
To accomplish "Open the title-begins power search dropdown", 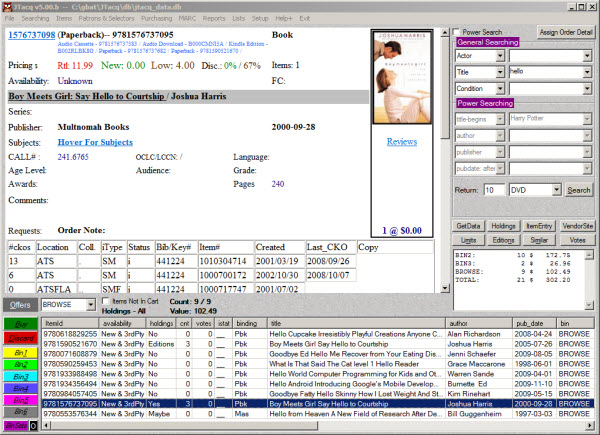I will pyautogui.click(x=500, y=119).
